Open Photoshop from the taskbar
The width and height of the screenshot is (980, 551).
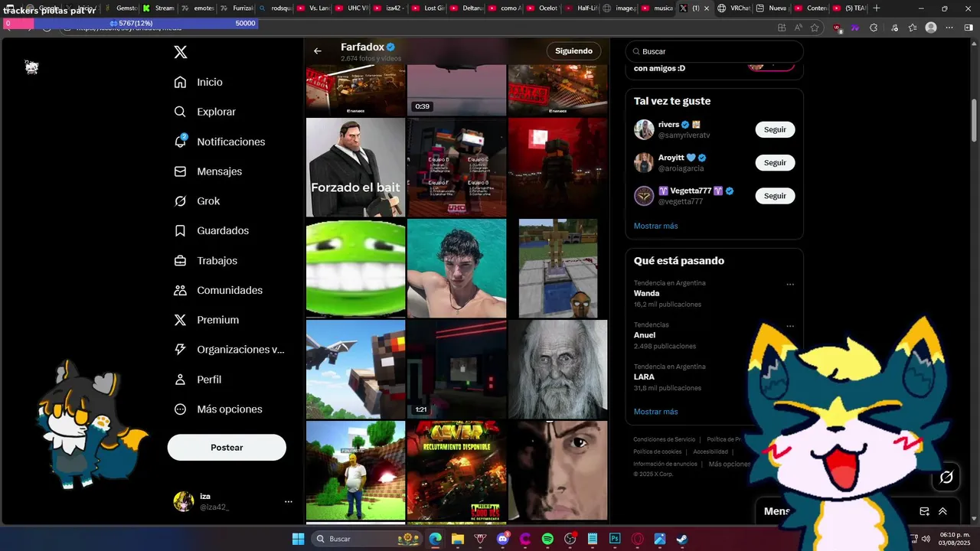[615, 539]
